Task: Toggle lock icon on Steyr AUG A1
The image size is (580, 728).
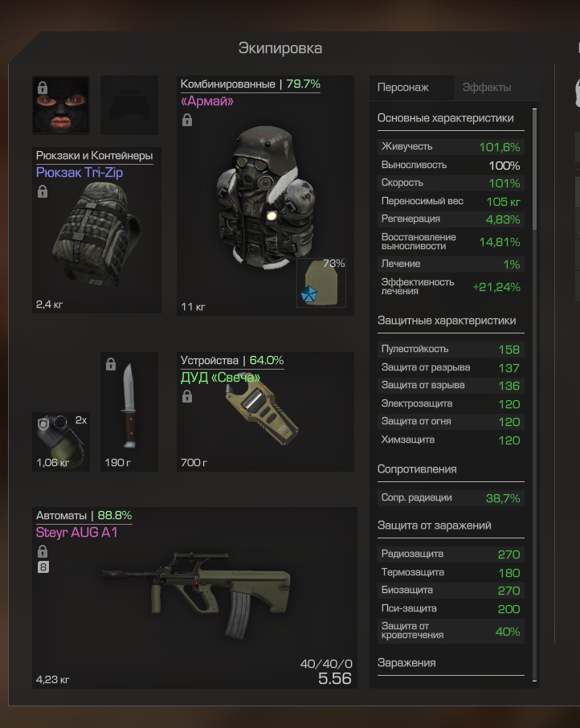Action: pyautogui.click(x=43, y=551)
